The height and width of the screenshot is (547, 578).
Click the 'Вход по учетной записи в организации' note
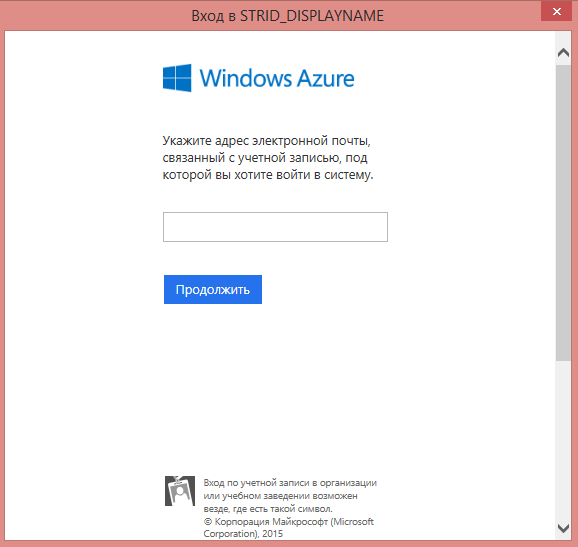click(290, 495)
